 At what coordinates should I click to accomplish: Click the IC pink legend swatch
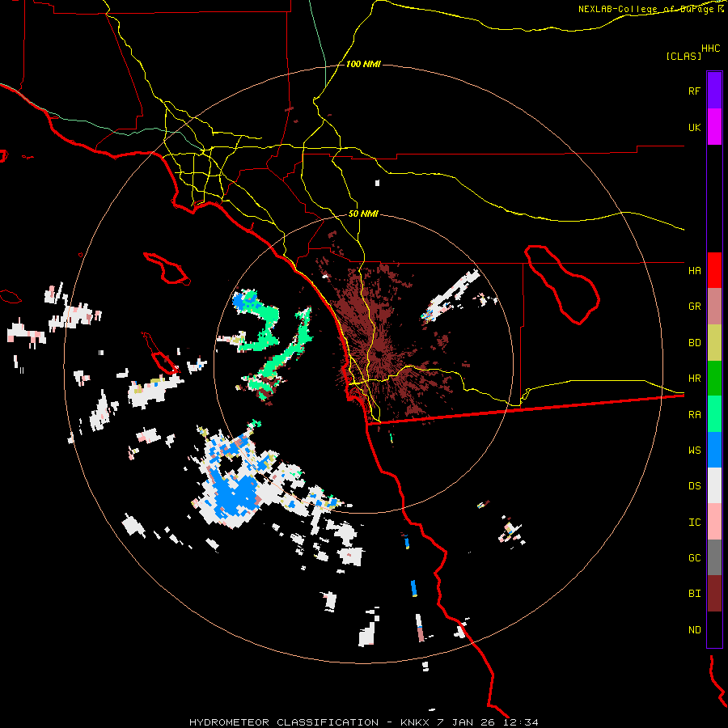714,522
